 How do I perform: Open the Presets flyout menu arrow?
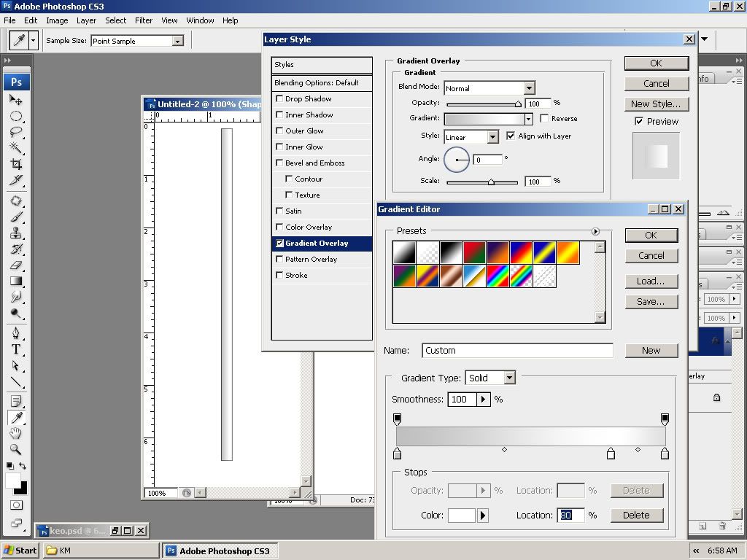(x=595, y=231)
